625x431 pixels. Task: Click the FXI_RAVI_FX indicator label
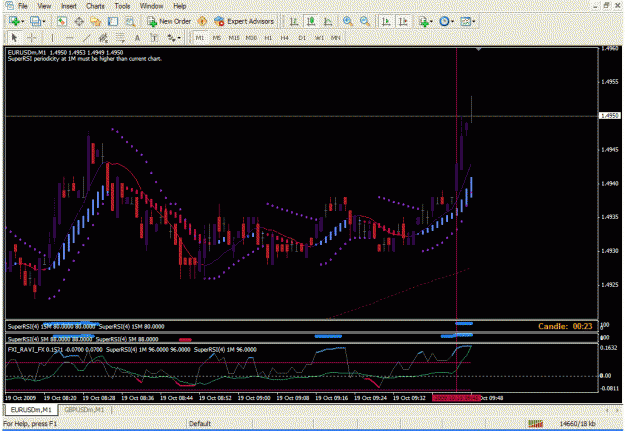point(26,350)
